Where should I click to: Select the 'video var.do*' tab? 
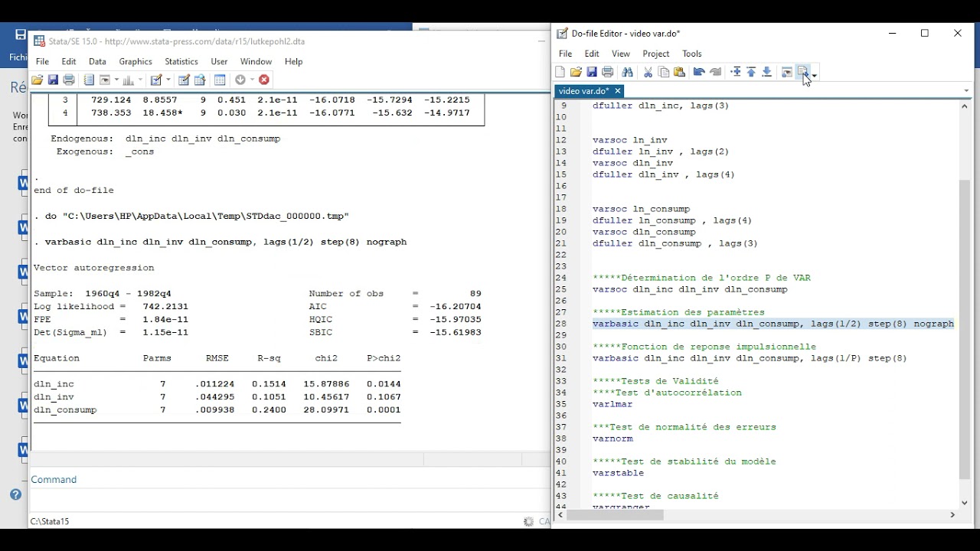click(x=583, y=91)
